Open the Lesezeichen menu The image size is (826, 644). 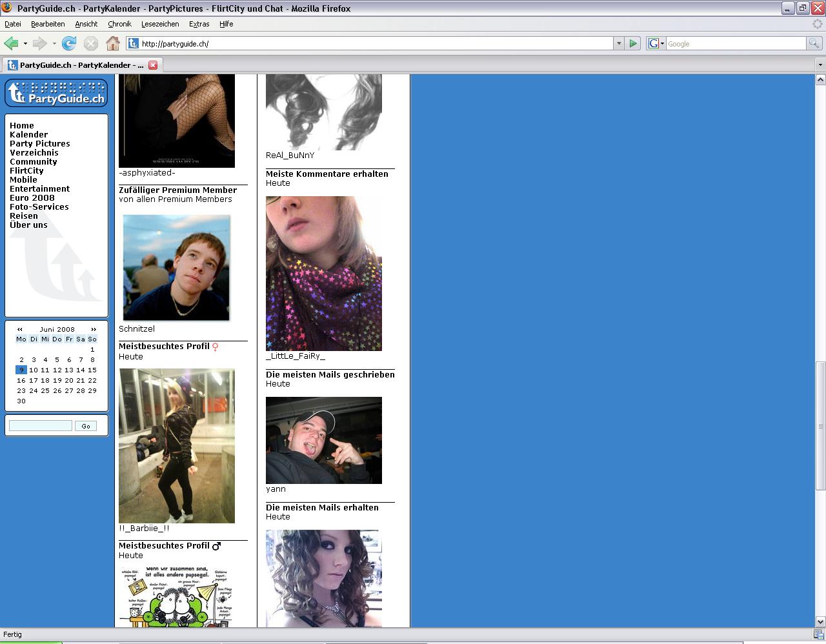(160, 24)
